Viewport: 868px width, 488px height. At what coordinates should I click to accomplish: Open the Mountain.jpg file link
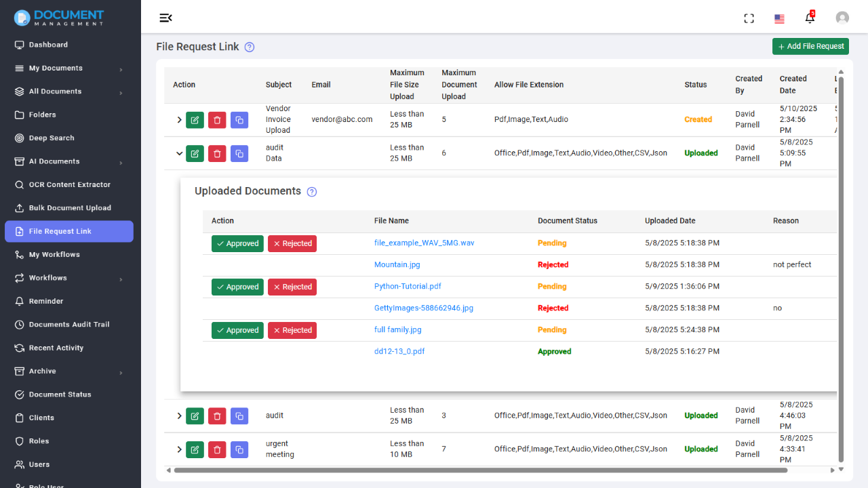click(397, 264)
